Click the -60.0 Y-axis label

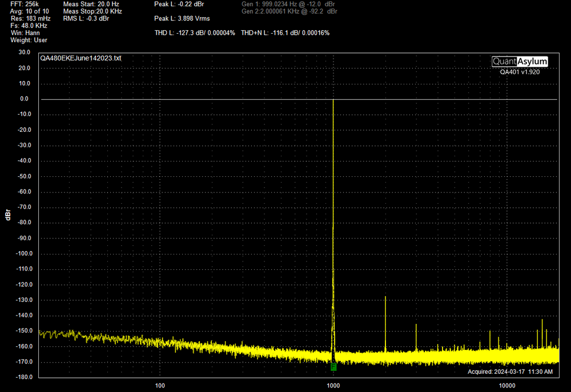24,192
